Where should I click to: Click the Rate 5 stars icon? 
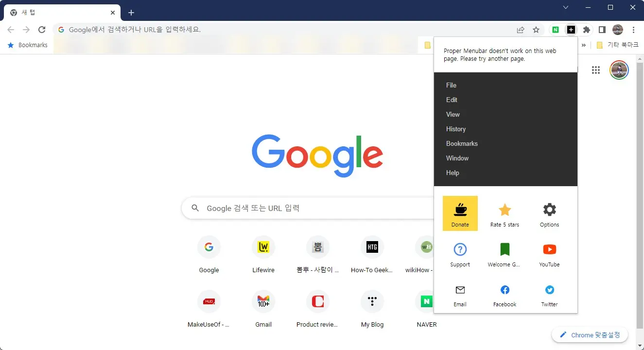click(505, 210)
